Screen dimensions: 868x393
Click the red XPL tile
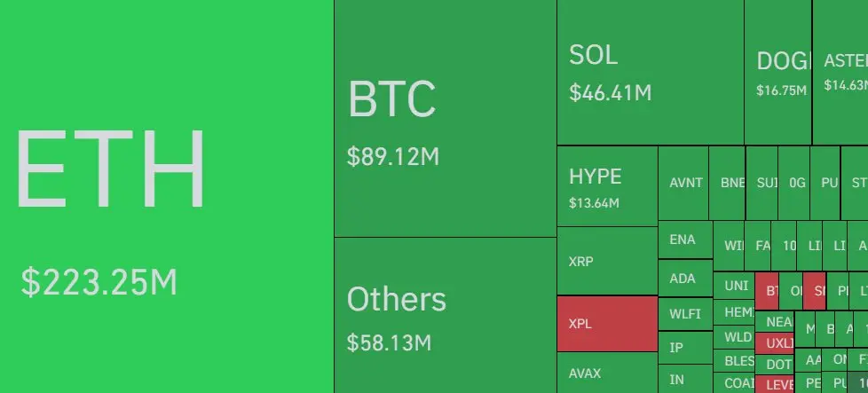(x=607, y=324)
